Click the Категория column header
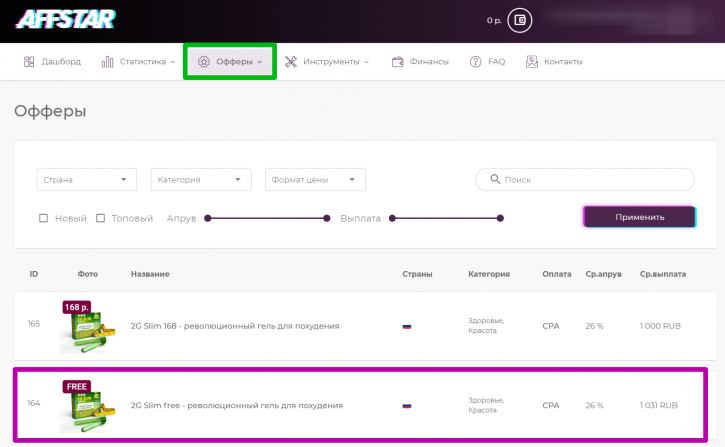Viewport: 725px width, 447px height. pos(489,274)
